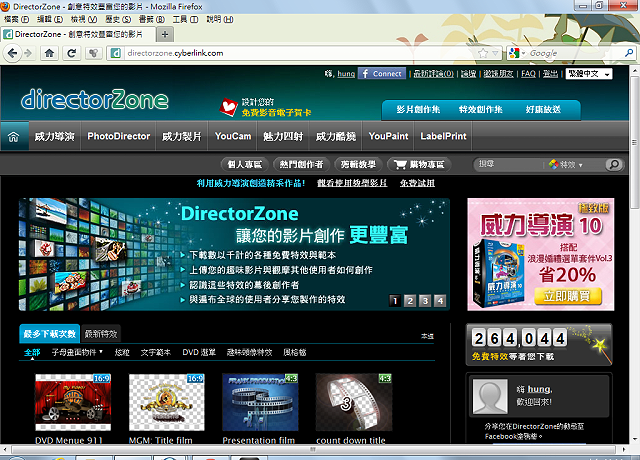The image size is (640, 460).
Task: Click the count down title thumbnail
Action: 354,402
